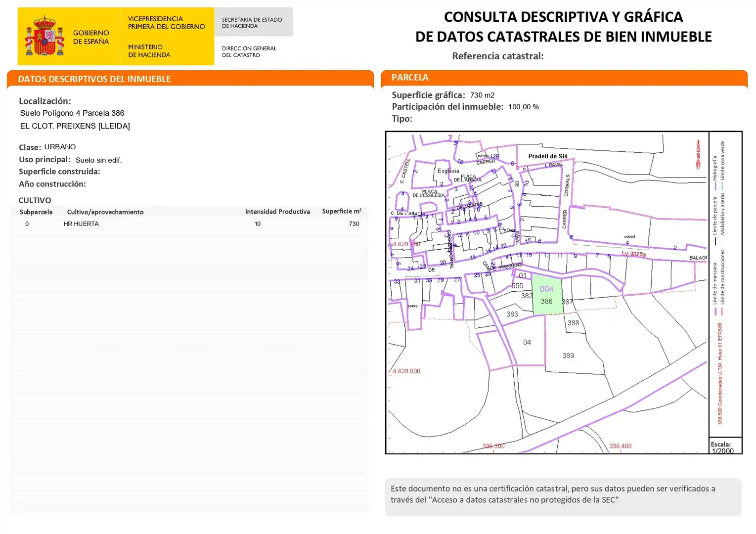Click the 'Suelo sin edif.' value

98,160
